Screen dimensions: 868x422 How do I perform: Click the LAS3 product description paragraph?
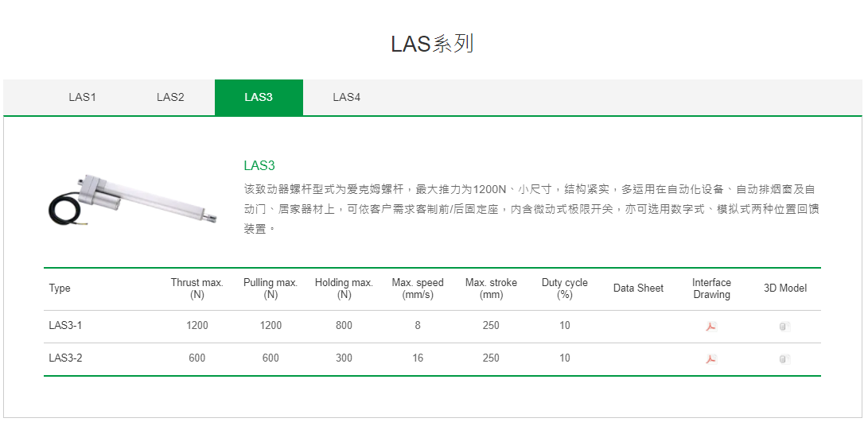coord(531,209)
